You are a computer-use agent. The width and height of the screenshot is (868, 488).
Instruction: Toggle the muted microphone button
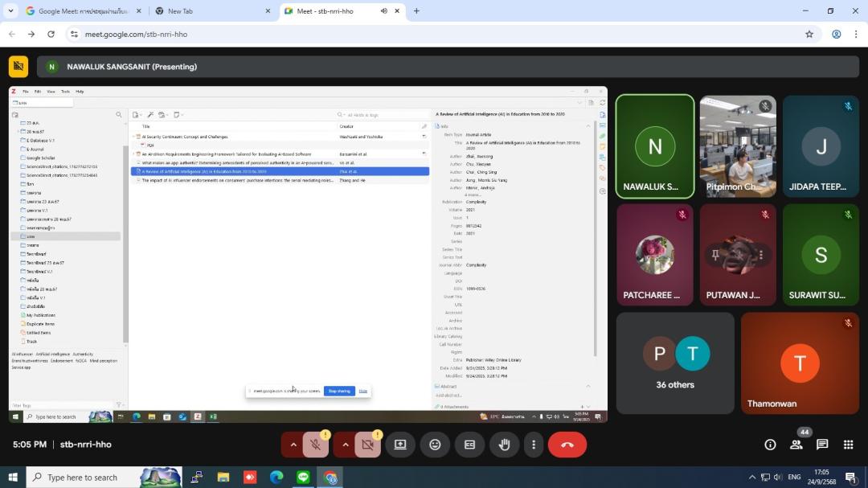tap(316, 445)
